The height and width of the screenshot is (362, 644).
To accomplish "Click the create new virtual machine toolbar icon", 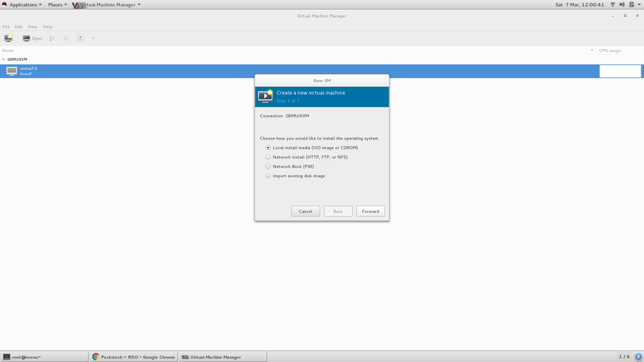I will 8,39.
